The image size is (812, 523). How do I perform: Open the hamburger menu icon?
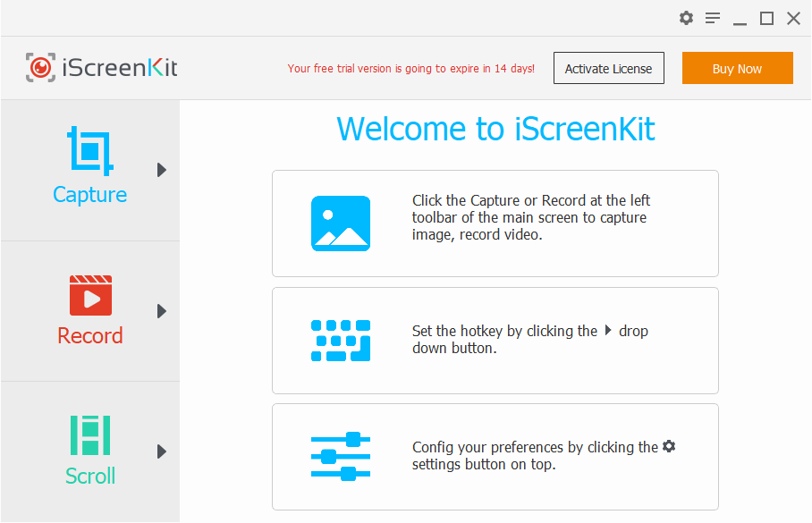click(713, 18)
